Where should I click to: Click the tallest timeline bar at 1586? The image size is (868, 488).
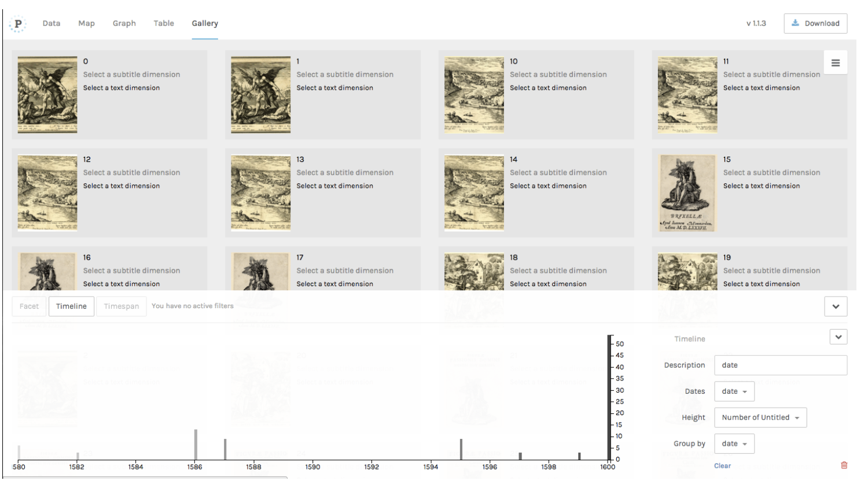(196, 445)
